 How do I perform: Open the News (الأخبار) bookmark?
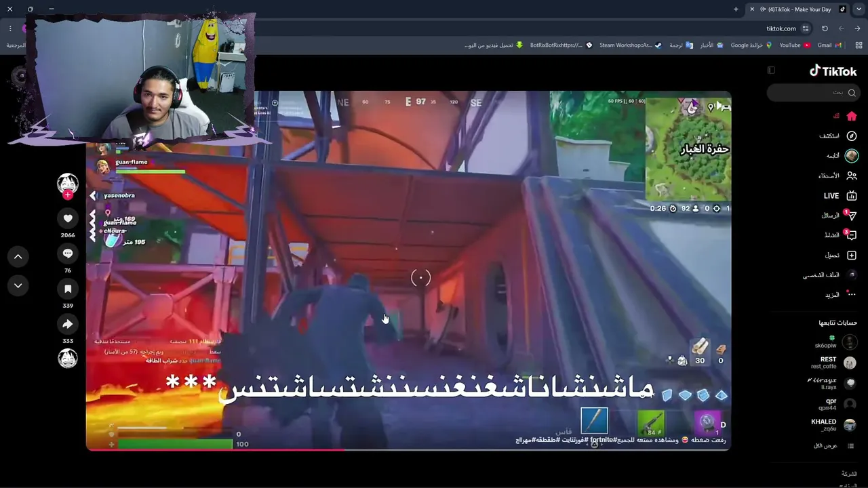(x=711, y=45)
